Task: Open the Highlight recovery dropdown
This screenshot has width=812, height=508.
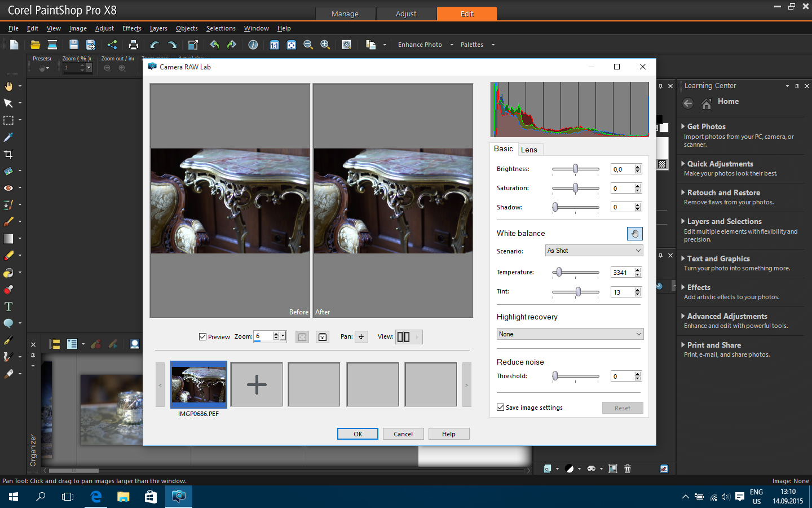Action: (x=570, y=334)
